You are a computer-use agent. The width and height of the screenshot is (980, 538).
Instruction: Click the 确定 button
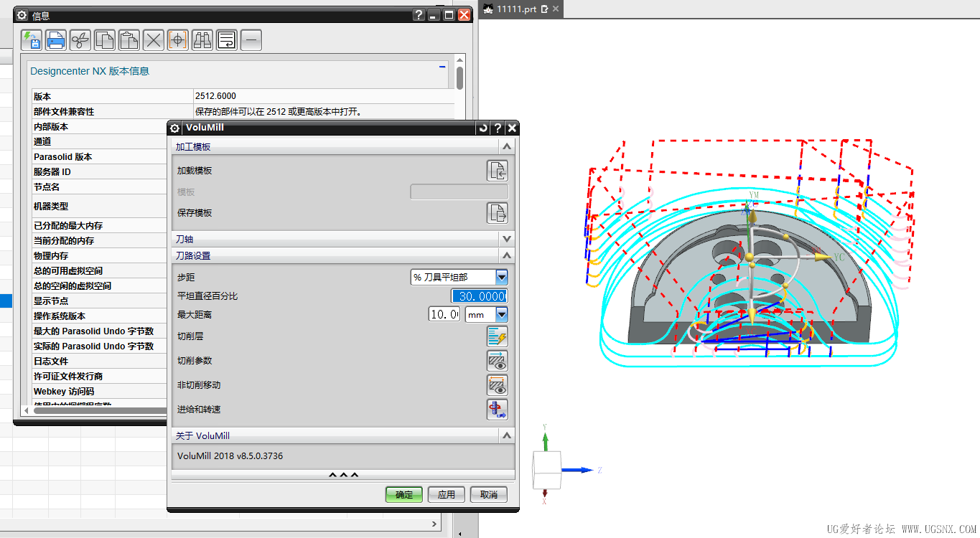coord(404,494)
